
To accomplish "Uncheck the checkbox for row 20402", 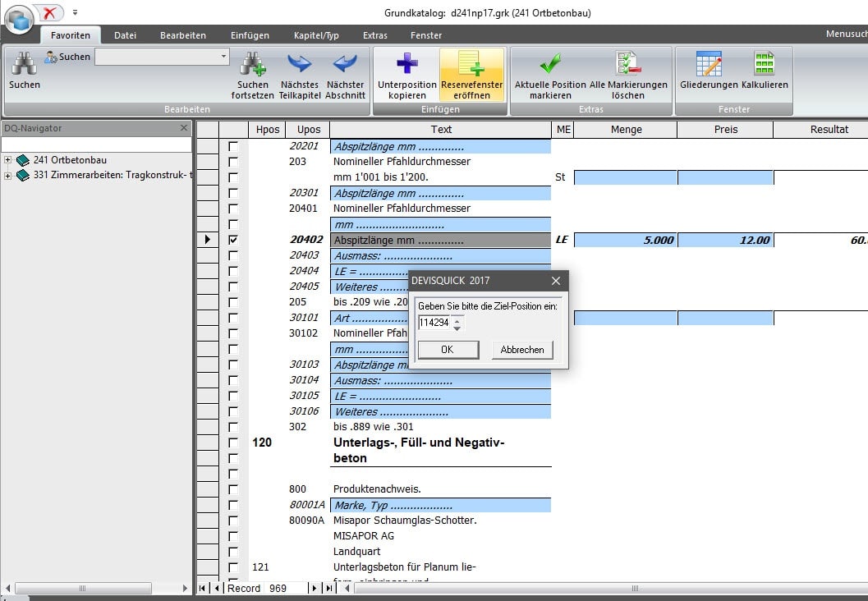I will [233, 240].
